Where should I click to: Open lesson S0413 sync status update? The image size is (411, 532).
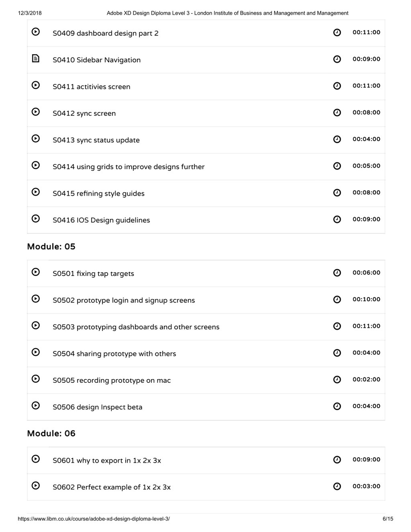click(96, 140)
